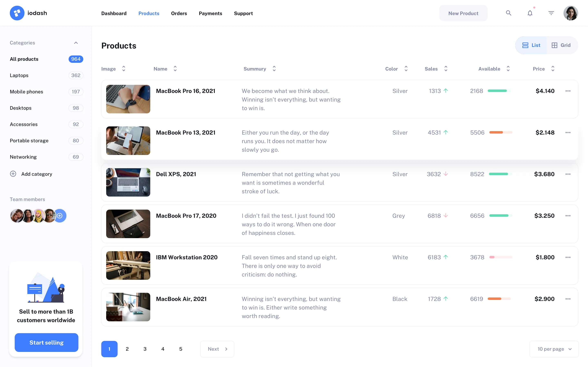Click the Add category plus icon
The width and height of the screenshot is (588, 367).
point(13,174)
